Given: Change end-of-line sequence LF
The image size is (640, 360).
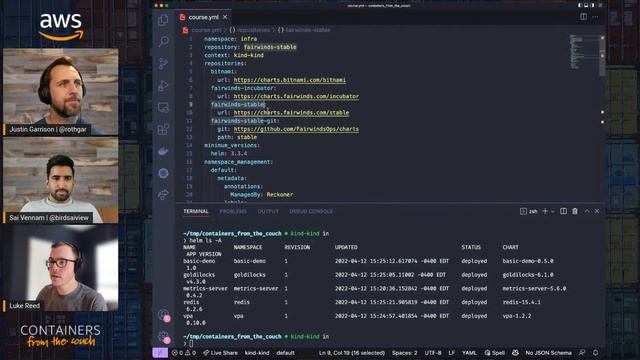Looking at the screenshot, I should click(451, 353).
